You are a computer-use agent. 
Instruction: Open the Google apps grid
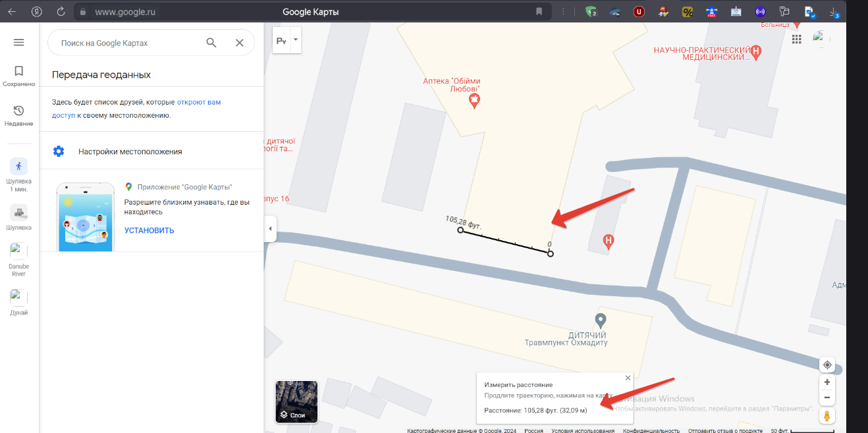[x=796, y=39]
